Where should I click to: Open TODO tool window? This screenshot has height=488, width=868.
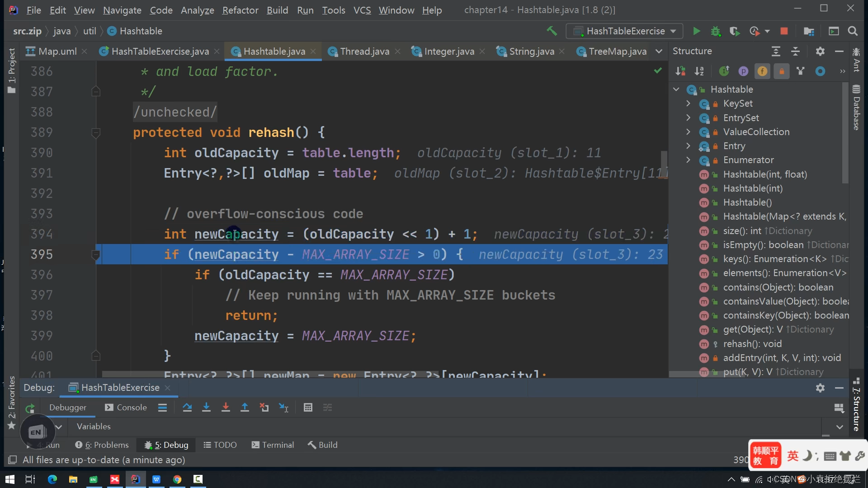(220, 445)
